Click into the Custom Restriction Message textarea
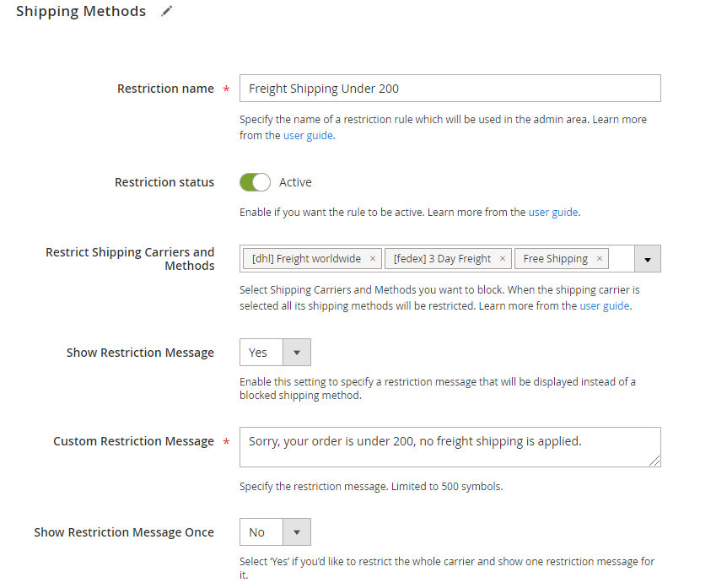The image size is (727, 588). coord(450,447)
